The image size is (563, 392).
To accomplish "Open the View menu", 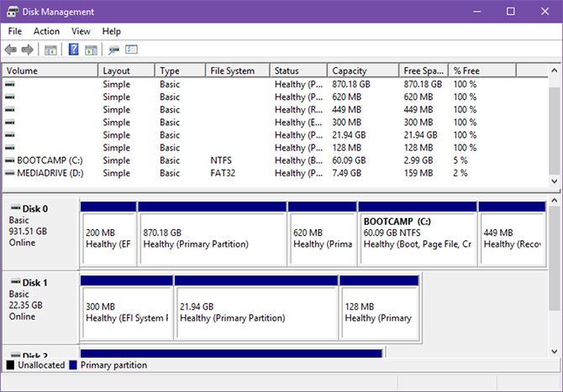I will pos(81,31).
